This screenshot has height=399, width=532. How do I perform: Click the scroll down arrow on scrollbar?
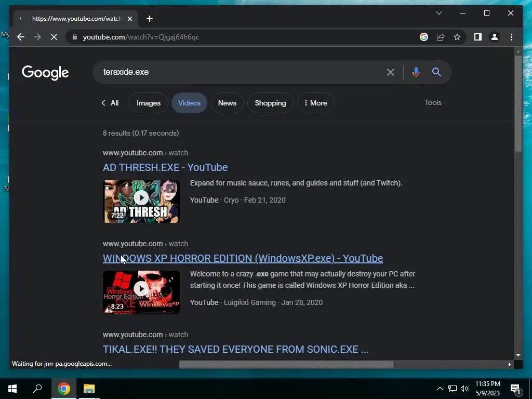pos(518,355)
